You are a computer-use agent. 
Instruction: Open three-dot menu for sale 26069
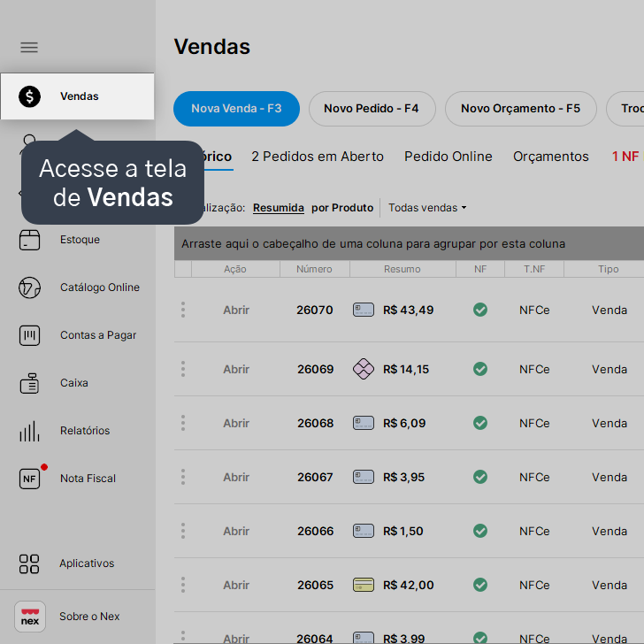point(183,369)
